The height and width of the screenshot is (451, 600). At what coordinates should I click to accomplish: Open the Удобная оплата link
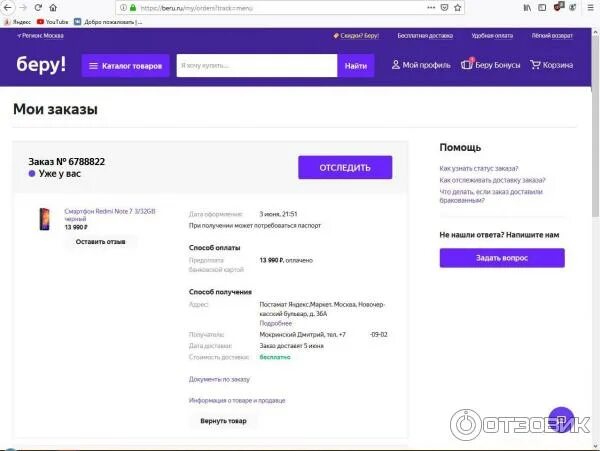492,36
